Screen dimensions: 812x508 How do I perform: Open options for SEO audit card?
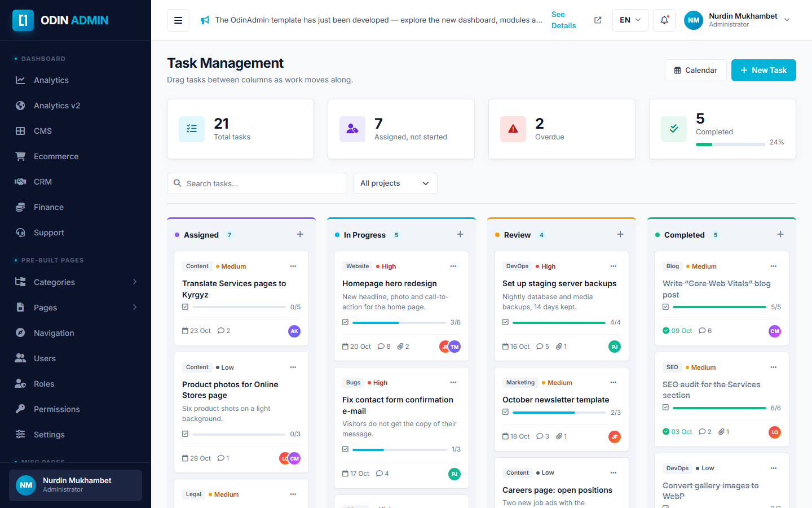(774, 367)
